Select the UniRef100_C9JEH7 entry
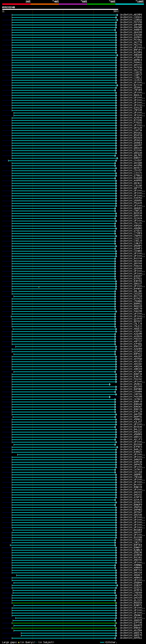The image size is (146, 644). [131, 161]
